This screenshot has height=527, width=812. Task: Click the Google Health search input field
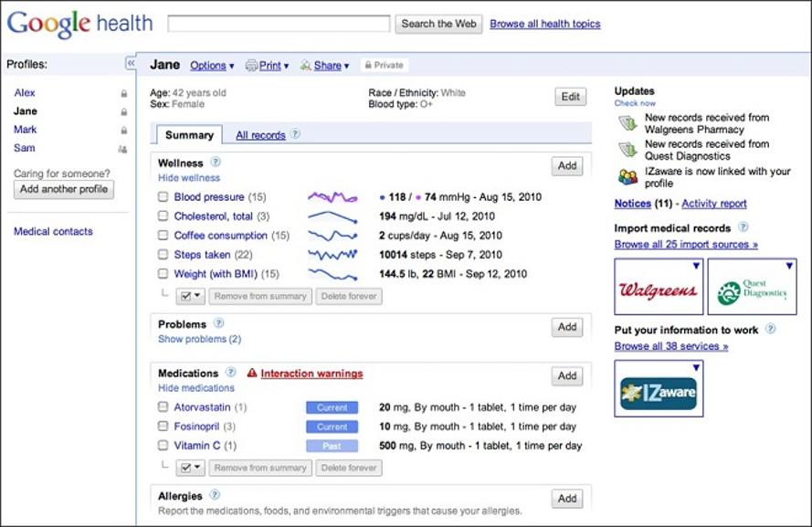click(x=279, y=24)
